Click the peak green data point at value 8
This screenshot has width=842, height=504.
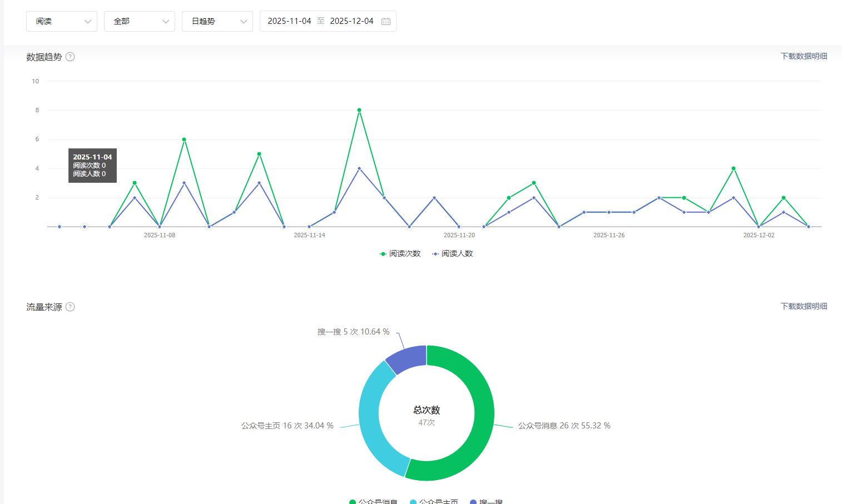(359, 110)
